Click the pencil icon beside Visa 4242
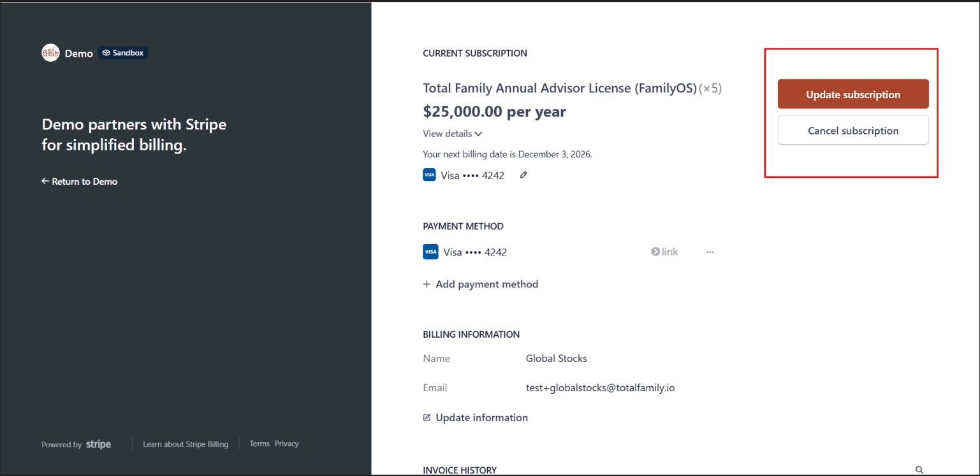 pyautogui.click(x=523, y=175)
